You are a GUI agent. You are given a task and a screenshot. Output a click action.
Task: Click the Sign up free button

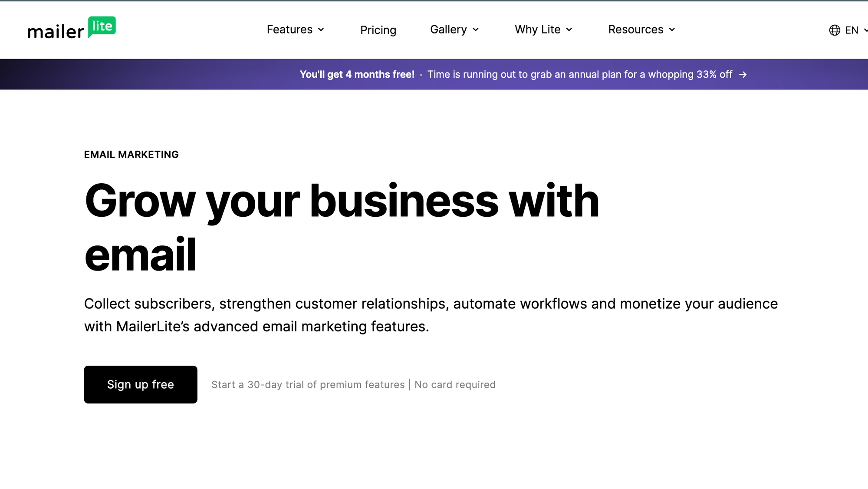141,384
